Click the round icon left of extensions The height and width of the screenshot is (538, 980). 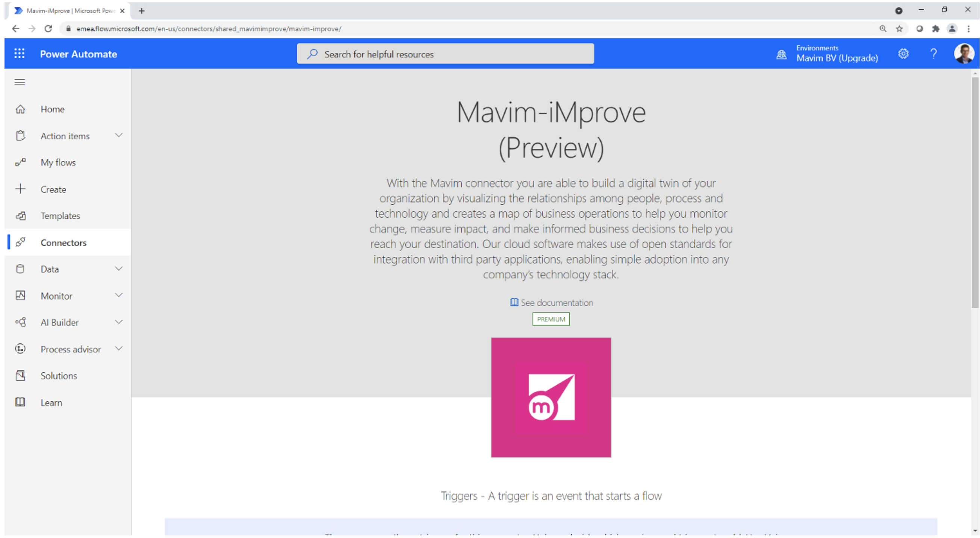coord(919,29)
